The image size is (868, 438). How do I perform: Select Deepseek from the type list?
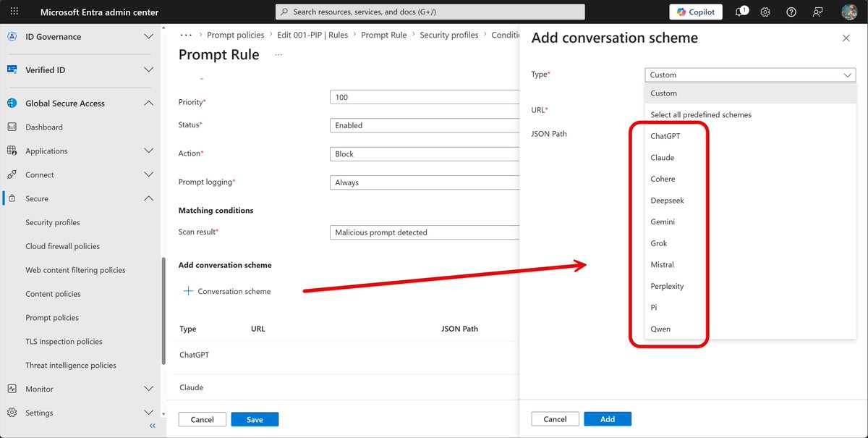coord(750,200)
